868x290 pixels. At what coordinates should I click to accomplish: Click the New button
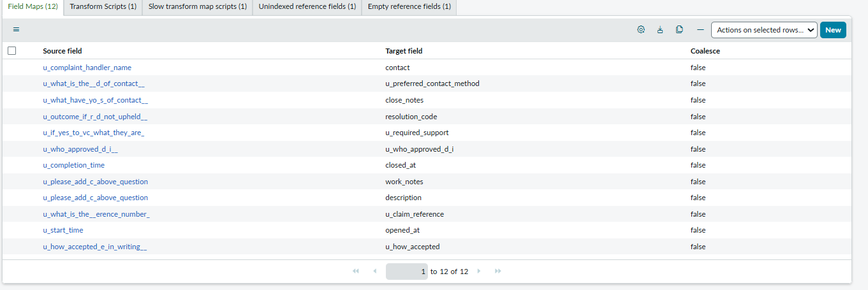pyautogui.click(x=833, y=30)
